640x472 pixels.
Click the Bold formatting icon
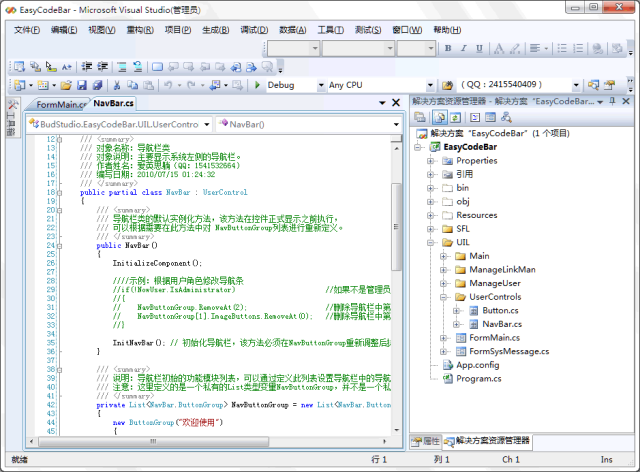click(x=448, y=48)
